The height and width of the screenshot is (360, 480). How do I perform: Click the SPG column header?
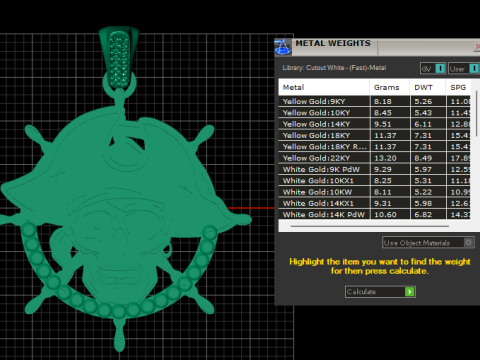tap(458, 87)
